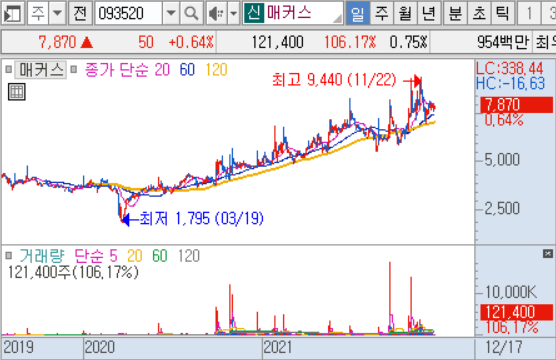
Task: Click the red 121,400 volume axis tag
Action: (x=517, y=312)
